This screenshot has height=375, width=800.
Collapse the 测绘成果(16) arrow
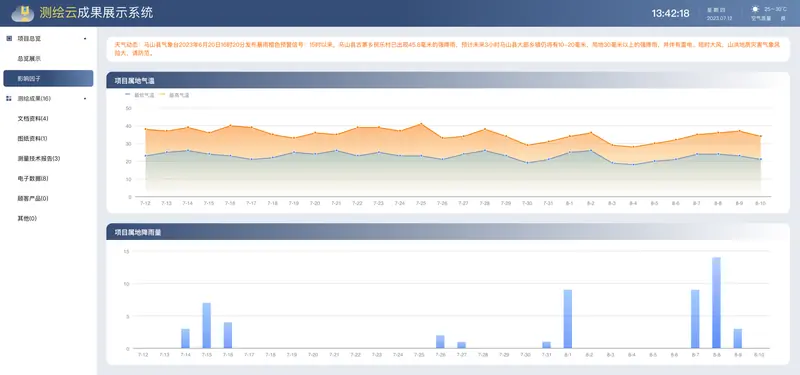click(85, 98)
